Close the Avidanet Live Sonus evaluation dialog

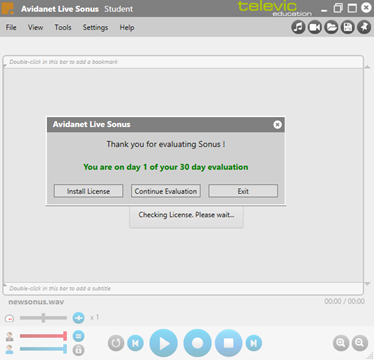pos(277,124)
